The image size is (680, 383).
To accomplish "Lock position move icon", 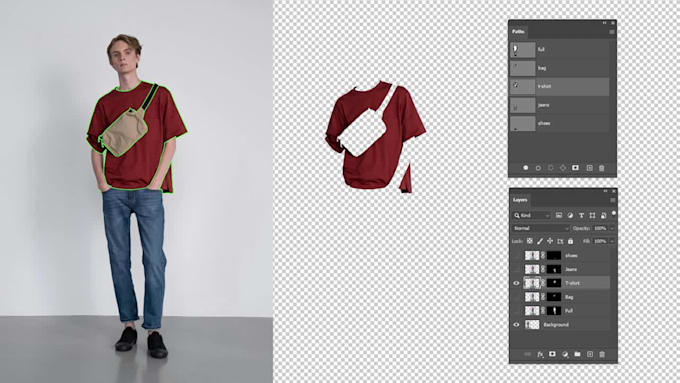I will point(550,241).
